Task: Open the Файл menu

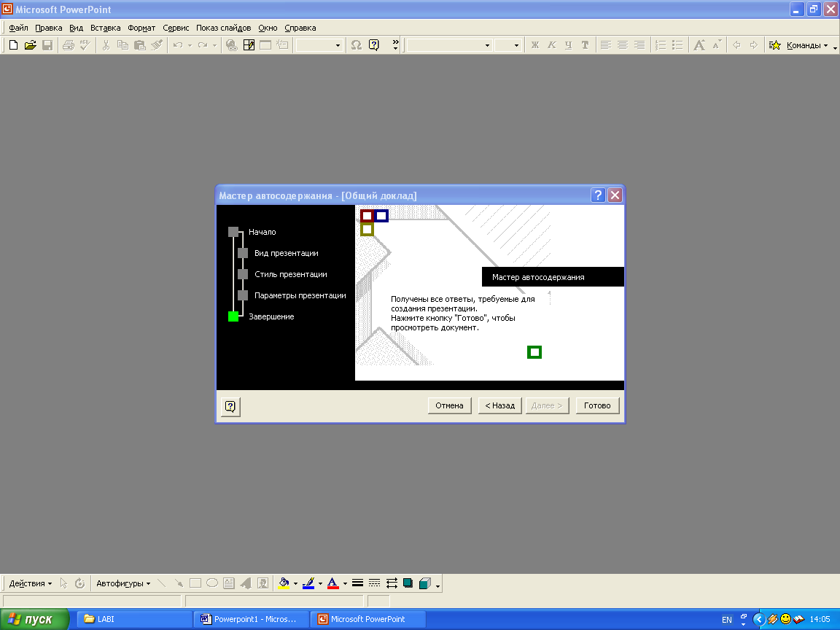Action: pyautogui.click(x=18, y=28)
